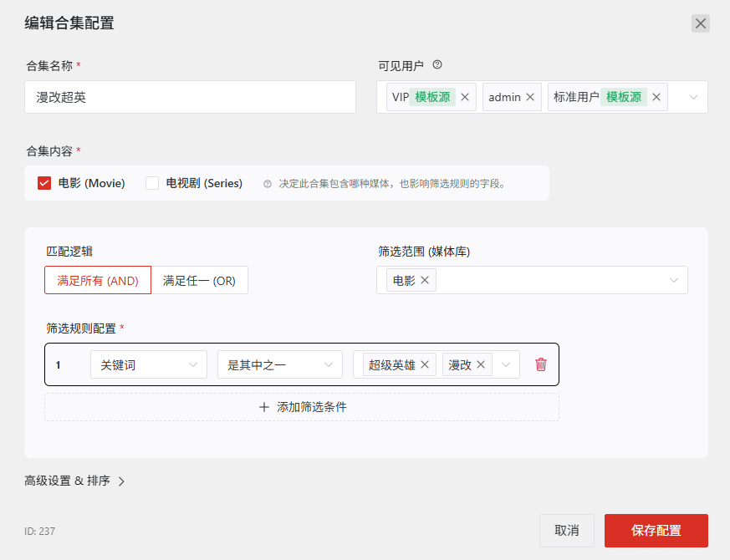Open the 关键词 field dropdown
The width and height of the screenshot is (730, 560).
click(149, 364)
